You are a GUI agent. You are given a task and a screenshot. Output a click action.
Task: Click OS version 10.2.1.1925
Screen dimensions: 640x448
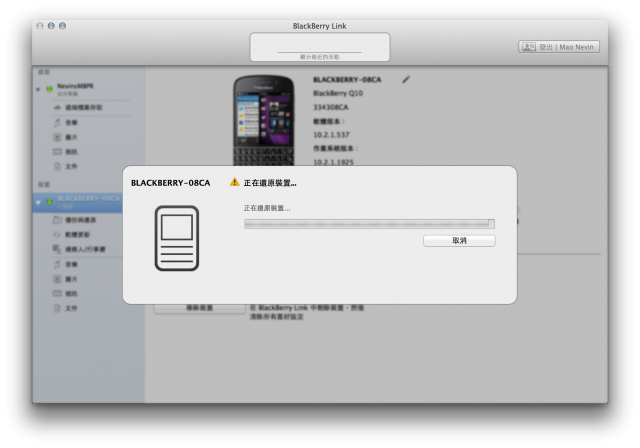[x=333, y=162]
